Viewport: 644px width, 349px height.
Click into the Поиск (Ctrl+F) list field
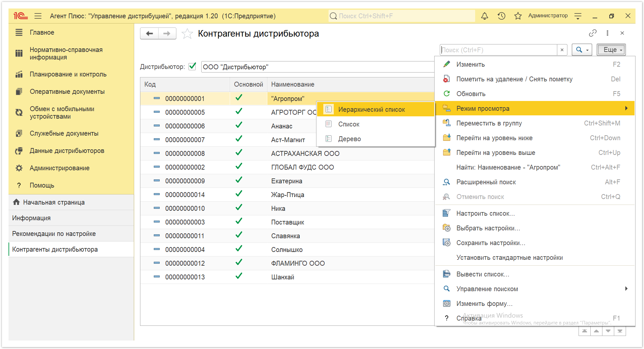498,50
